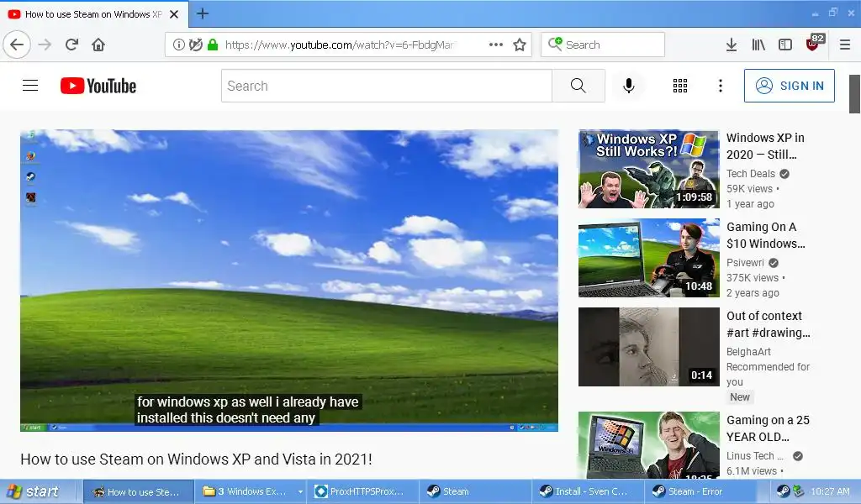This screenshot has height=504, width=861.
Task: Click the uBlock shield extension icon
Action: pyautogui.click(x=814, y=44)
